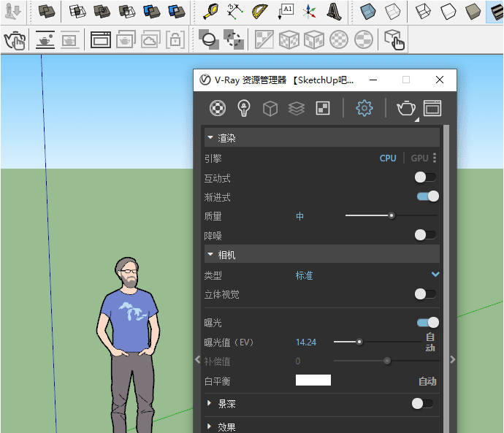Open Settings gear tab
Viewport: 504px width, 433px height.
(x=364, y=108)
